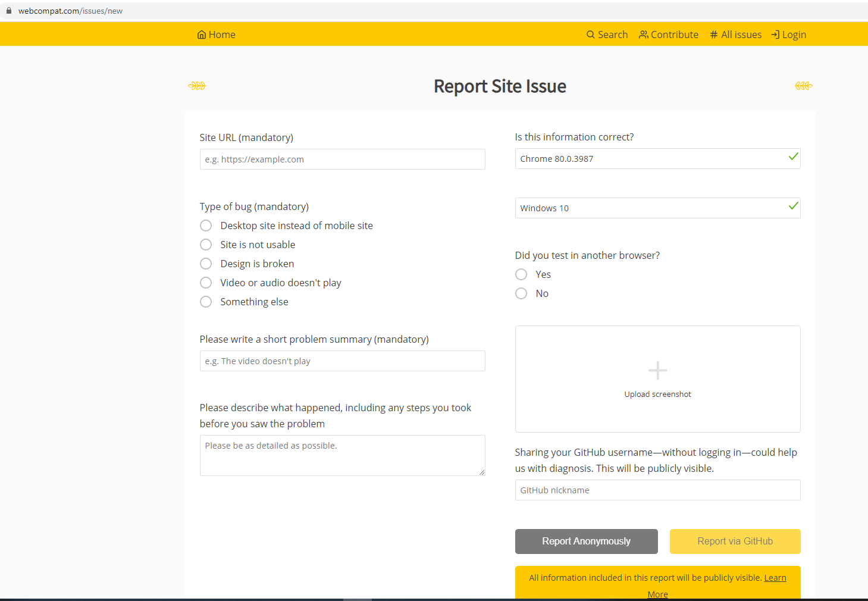Click the Home house icon
The width and height of the screenshot is (868, 601).
point(202,35)
